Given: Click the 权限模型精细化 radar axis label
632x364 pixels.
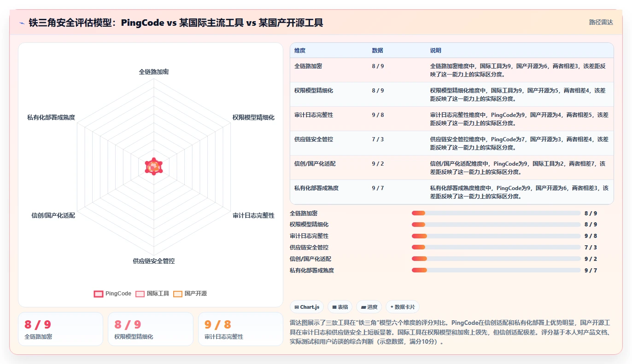Looking at the screenshot, I should (x=253, y=118).
